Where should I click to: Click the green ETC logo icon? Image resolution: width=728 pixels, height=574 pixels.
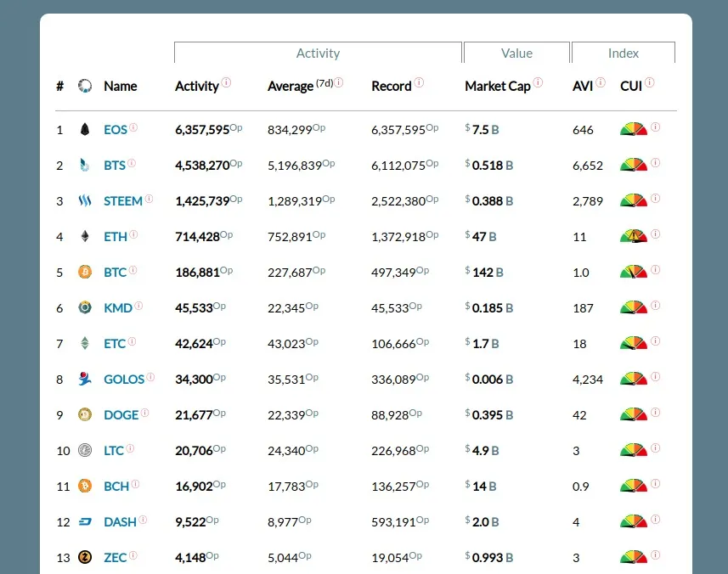pos(84,343)
